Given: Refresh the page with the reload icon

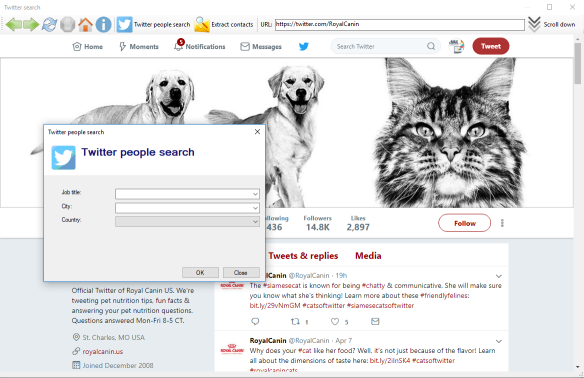Looking at the screenshot, I should (x=49, y=25).
